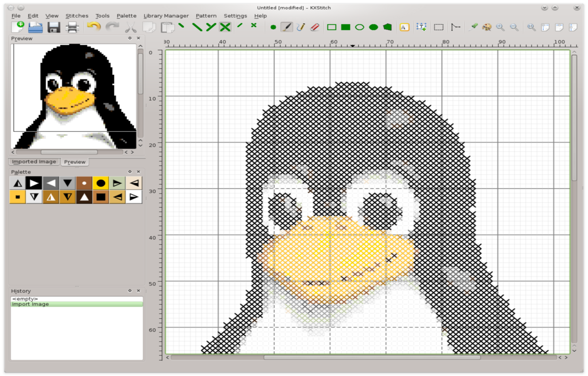Float the Preview dock panel
Viewport: 588px width, 376px height.
(130, 38)
